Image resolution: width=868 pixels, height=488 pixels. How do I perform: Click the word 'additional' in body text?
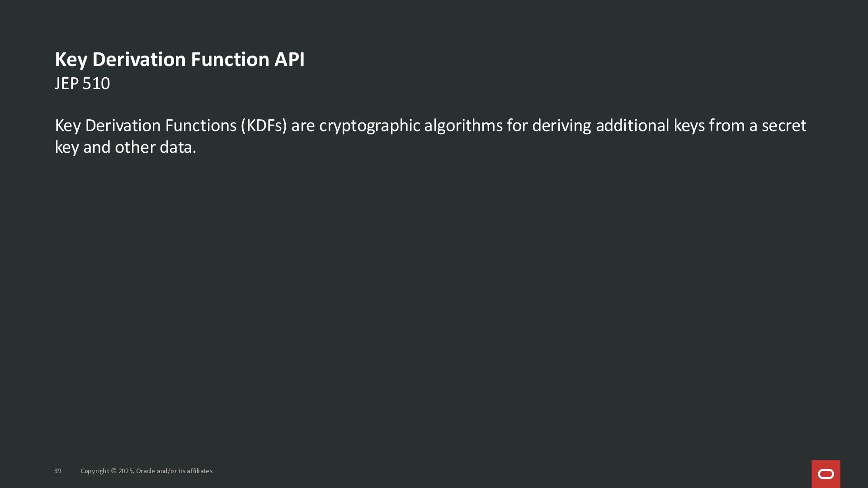632,126
